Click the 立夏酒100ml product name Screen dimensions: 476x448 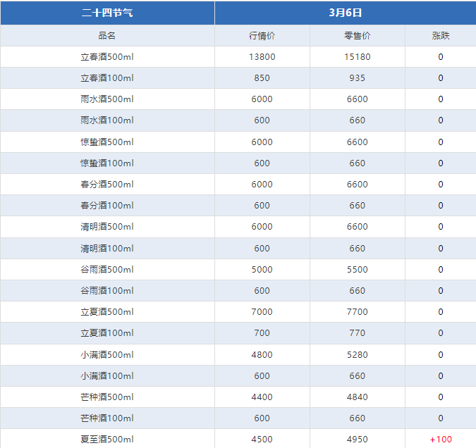[x=107, y=333]
